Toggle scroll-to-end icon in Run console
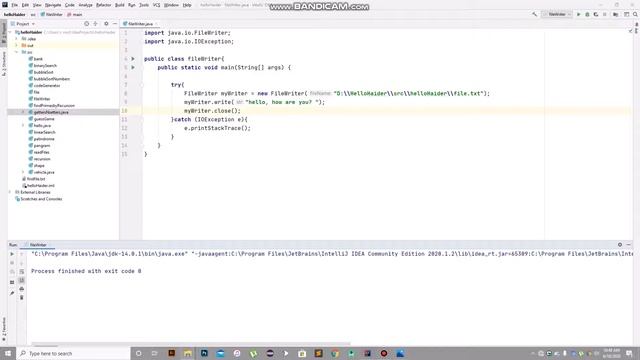The height and width of the screenshot is (360, 640). pos(22,280)
